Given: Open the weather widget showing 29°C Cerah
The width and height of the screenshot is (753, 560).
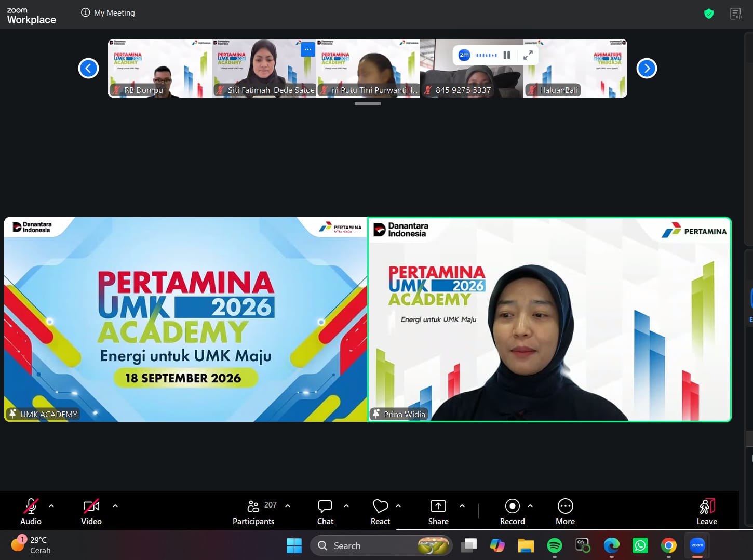Looking at the screenshot, I should point(31,545).
